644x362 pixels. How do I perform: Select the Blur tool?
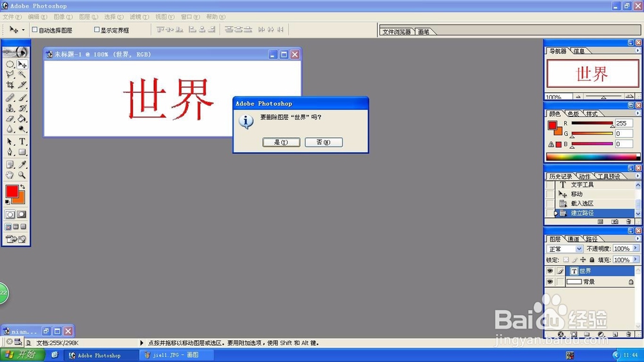(x=10, y=129)
